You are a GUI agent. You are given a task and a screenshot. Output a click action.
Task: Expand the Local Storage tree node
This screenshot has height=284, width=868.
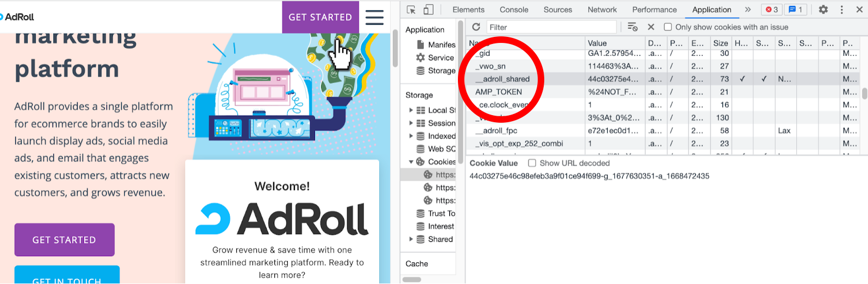click(x=411, y=110)
